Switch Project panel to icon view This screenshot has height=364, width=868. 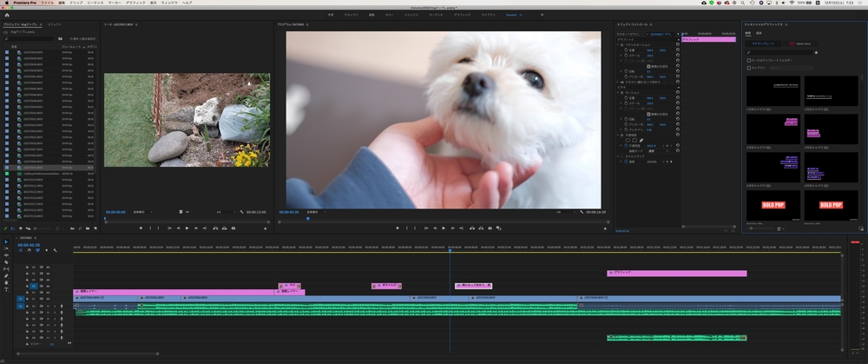coord(21,228)
